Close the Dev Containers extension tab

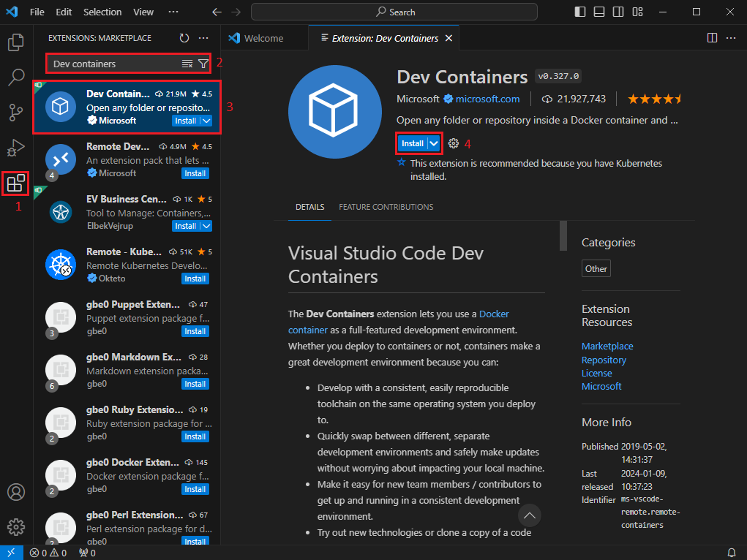[448, 38]
